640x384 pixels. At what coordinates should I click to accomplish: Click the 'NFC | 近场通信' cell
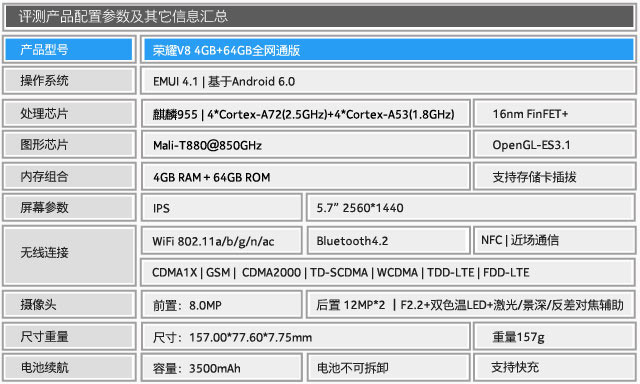click(x=555, y=240)
